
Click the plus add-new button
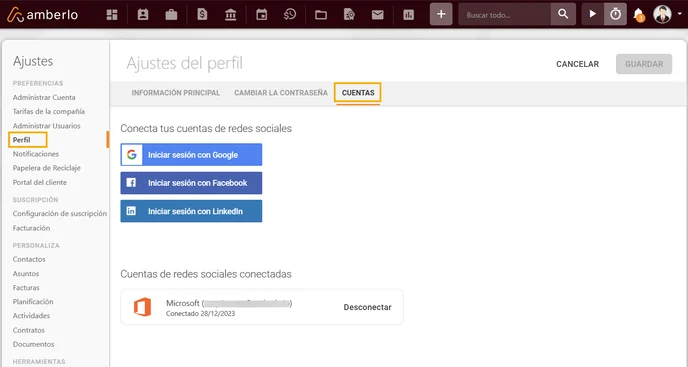coord(441,14)
